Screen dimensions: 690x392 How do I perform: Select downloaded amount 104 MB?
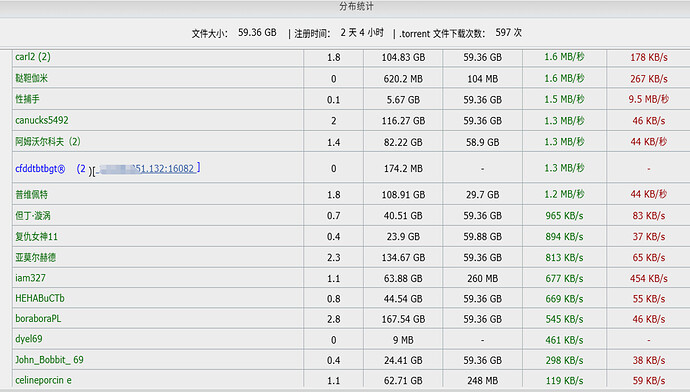[x=483, y=79]
